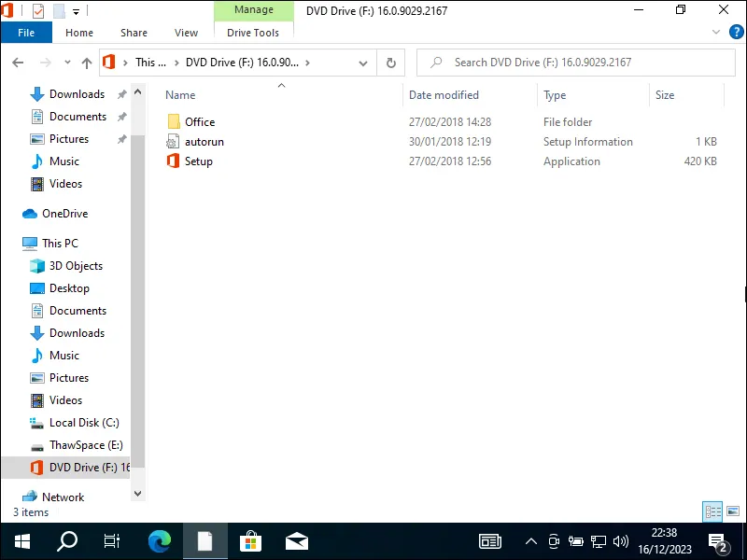Open the Office folder

point(199,121)
